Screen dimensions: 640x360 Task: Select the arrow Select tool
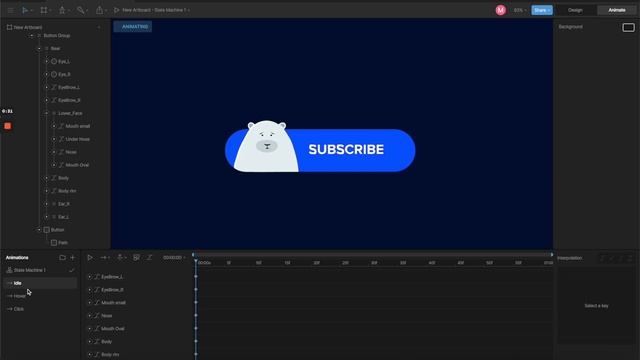coord(25,10)
